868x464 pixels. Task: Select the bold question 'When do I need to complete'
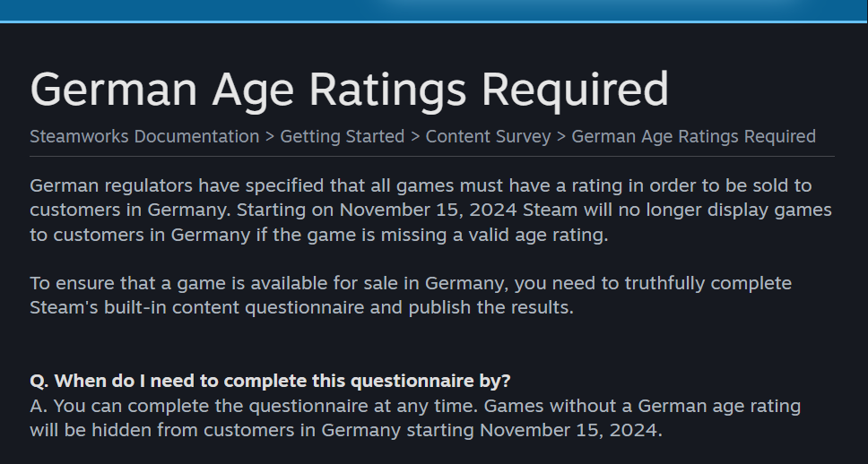[270, 381]
